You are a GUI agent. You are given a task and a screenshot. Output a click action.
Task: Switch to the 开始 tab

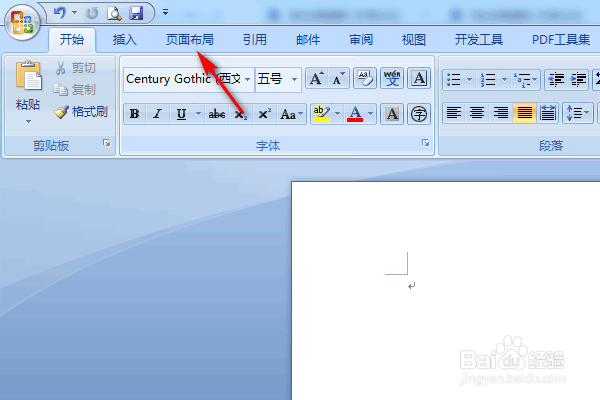point(72,39)
